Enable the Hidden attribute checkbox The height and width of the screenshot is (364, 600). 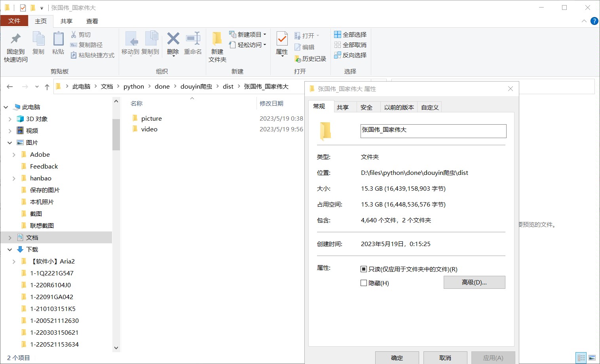(x=364, y=283)
